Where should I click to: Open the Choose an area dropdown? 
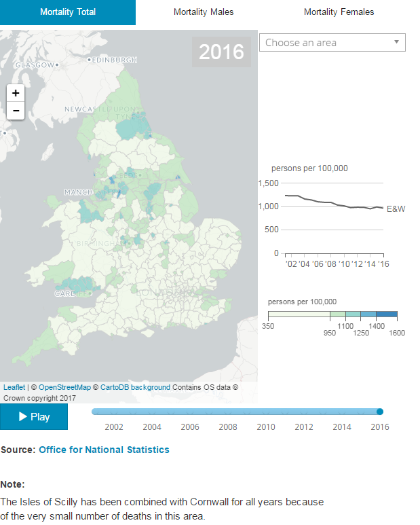tap(332, 43)
